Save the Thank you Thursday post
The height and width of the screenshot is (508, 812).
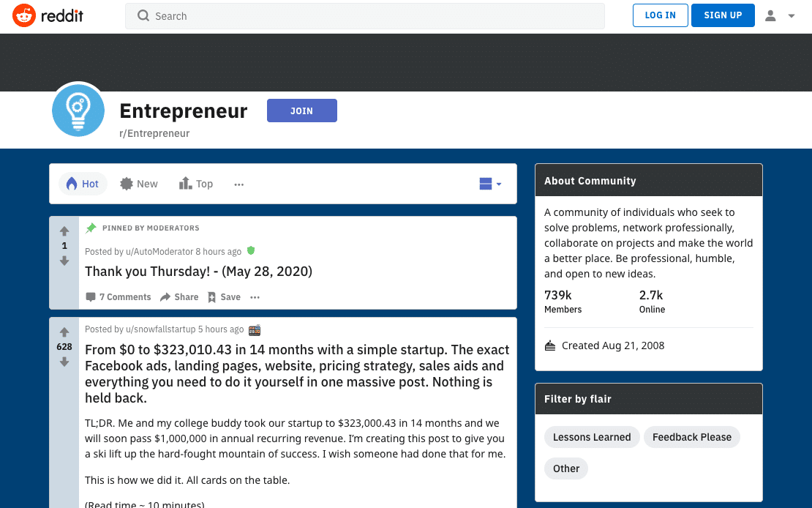[212, 296]
